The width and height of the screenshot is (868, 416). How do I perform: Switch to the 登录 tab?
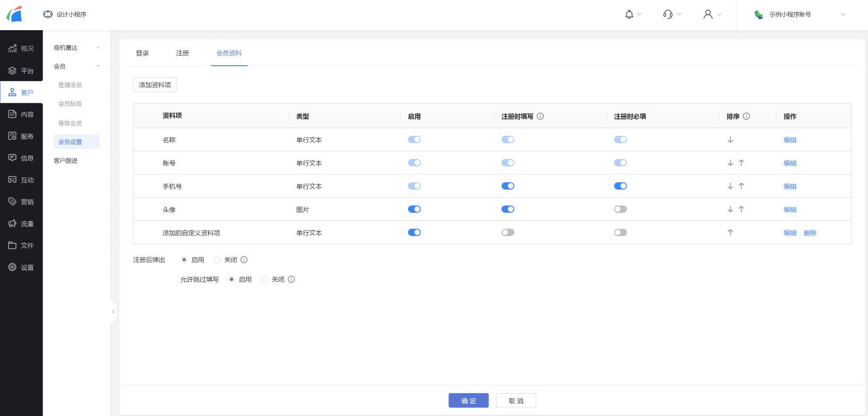click(x=142, y=53)
